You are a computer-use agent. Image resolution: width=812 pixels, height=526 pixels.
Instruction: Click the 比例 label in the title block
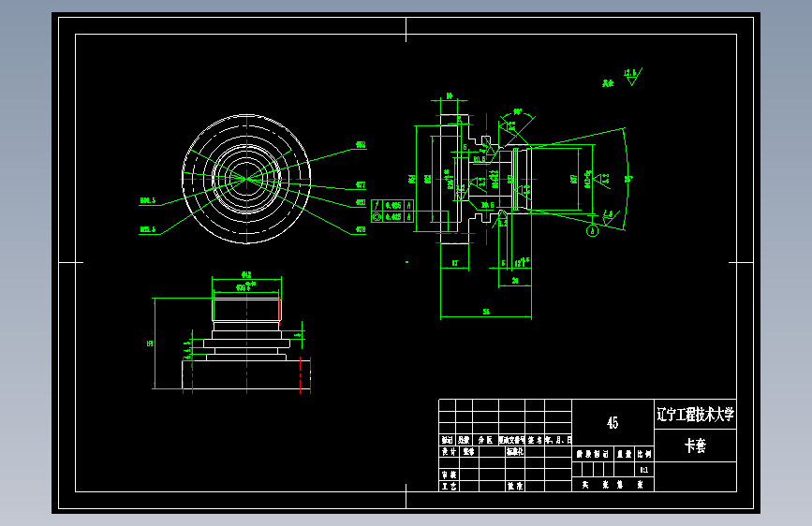pyautogui.click(x=644, y=454)
